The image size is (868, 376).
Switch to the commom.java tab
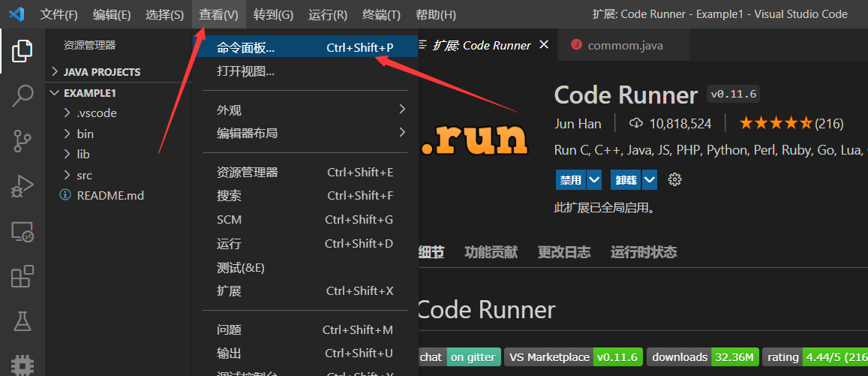(624, 46)
